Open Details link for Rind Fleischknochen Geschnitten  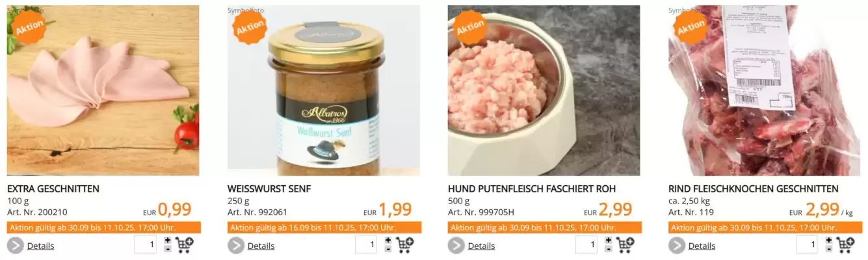click(x=702, y=246)
